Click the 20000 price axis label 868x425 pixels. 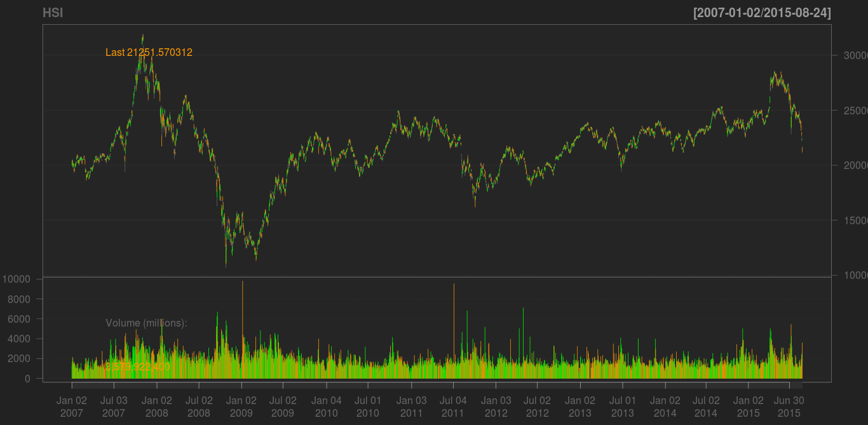[x=855, y=165]
